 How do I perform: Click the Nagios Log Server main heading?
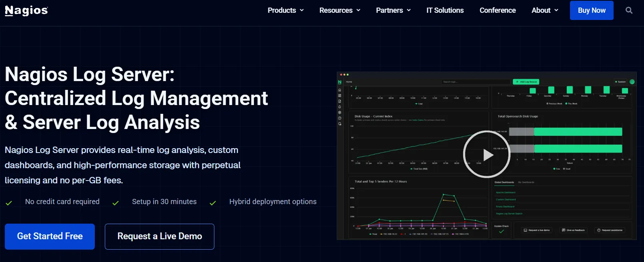pyautogui.click(x=136, y=98)
